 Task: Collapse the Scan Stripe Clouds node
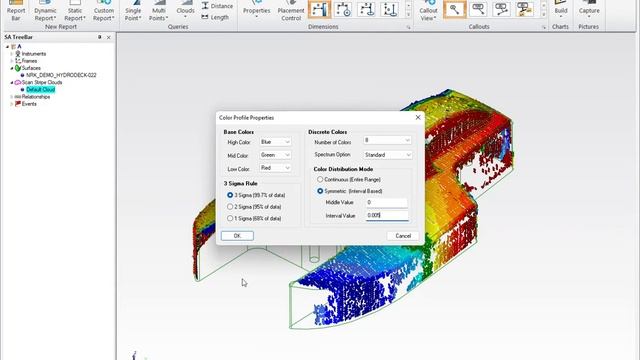pyautogui.click(x=11, y=82)
